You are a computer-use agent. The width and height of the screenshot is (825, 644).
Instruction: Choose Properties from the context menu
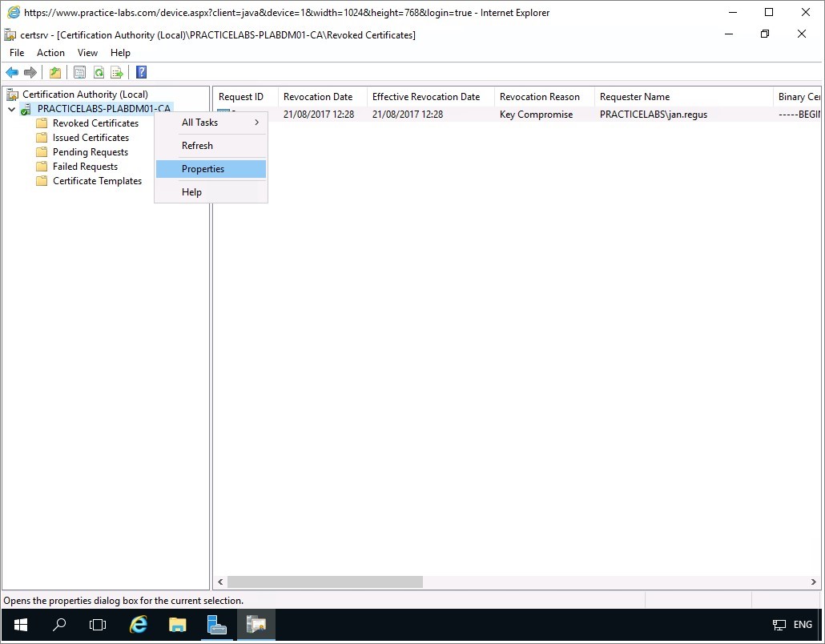(211, 169)
